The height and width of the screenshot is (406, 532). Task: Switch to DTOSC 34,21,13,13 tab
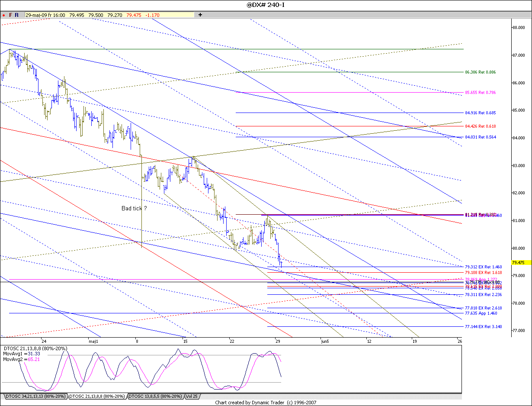coord(35,396)
